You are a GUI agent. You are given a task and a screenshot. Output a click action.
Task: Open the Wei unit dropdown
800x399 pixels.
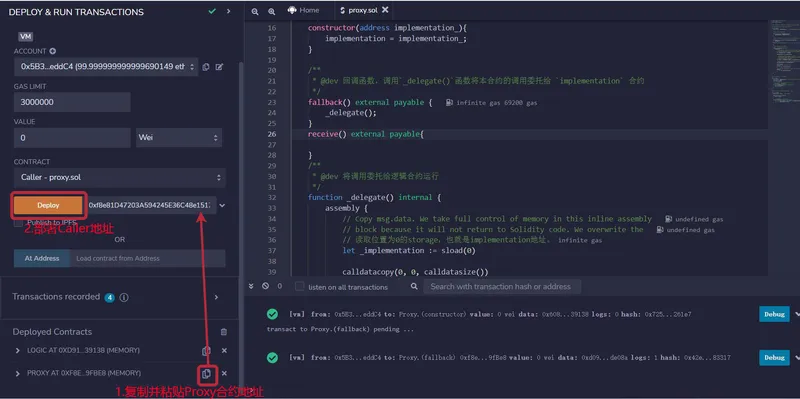pos(178,138)
